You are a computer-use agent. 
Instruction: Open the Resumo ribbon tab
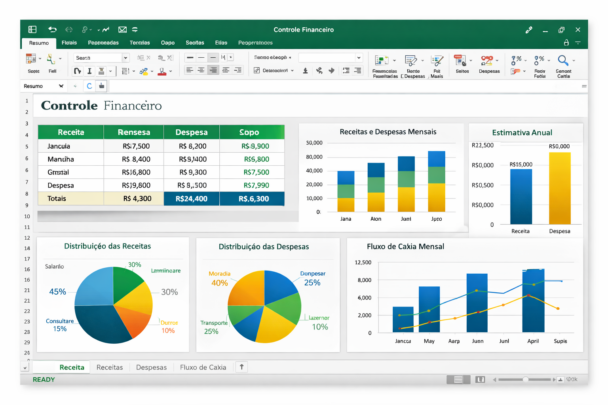click(x=39, y=43)
